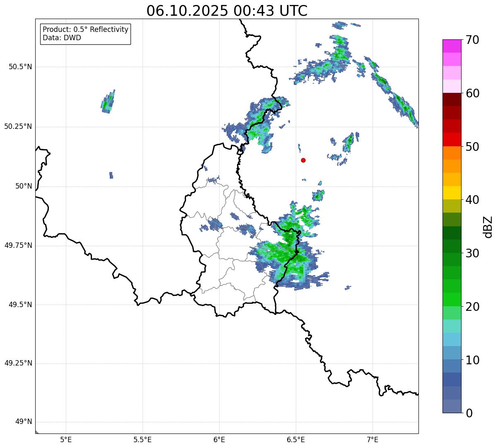Click the '49°N' latitude label
This screenshot has width=498, height=448.
(24, 422)
